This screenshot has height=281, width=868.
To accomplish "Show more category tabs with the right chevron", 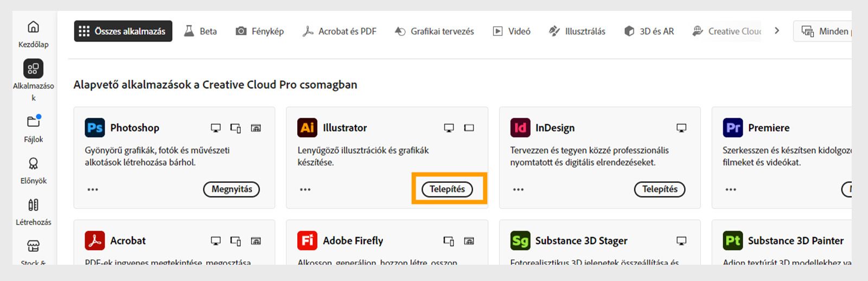I will (x=777, y=31).
